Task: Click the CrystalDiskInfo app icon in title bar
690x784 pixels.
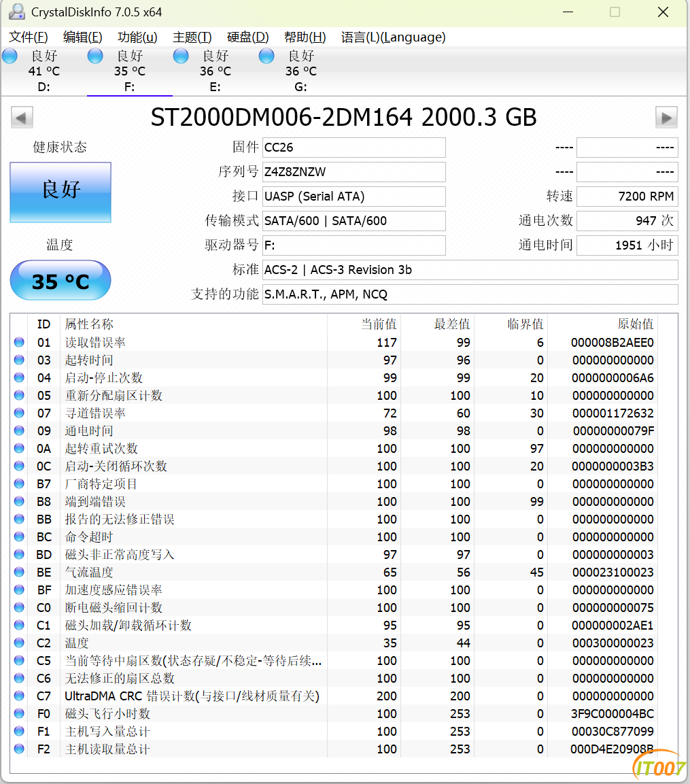Action: pos(16,12)
